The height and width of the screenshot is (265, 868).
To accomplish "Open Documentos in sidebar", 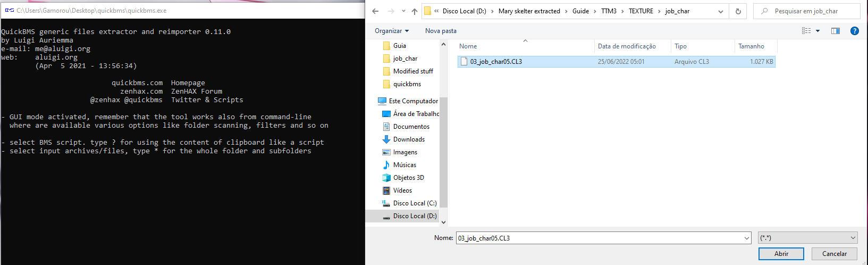I will tap(411, 127).
